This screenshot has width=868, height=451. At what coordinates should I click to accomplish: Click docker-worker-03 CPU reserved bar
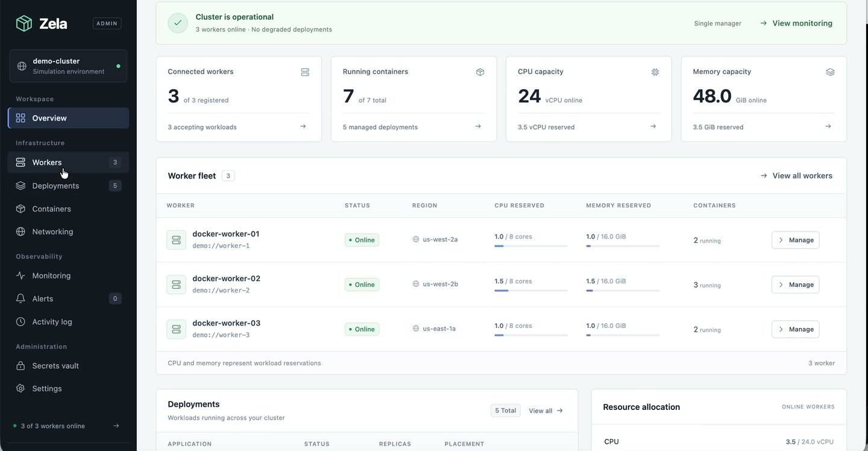531,335
